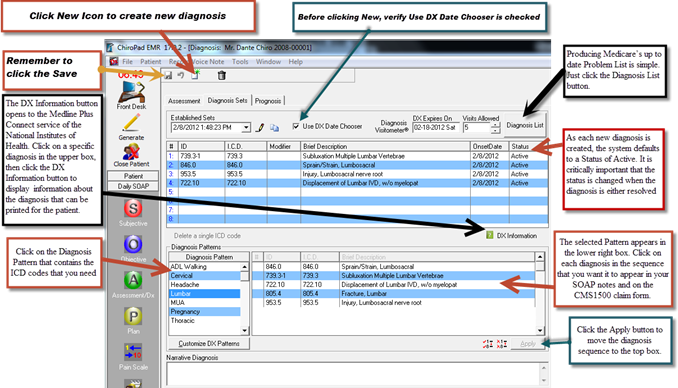Select the Pregnancy diagnosis pattern
Viewport: 678px width, 388px height.
click(x=205, y=312)
